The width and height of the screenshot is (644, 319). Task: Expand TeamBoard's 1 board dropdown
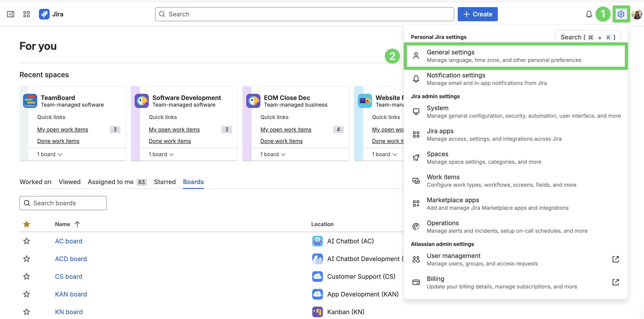(x=50, y=154)
